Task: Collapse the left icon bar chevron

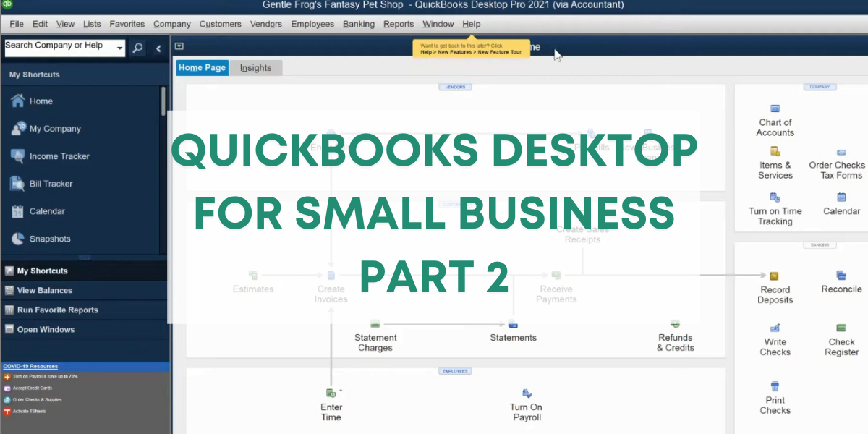Action: coord(158,48)
